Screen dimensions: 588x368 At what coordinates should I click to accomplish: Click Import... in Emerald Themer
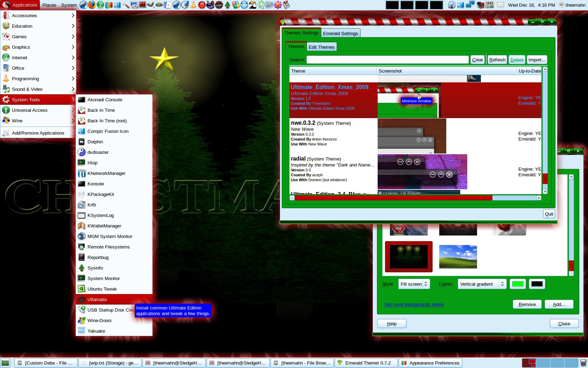[x=537, y=60]
